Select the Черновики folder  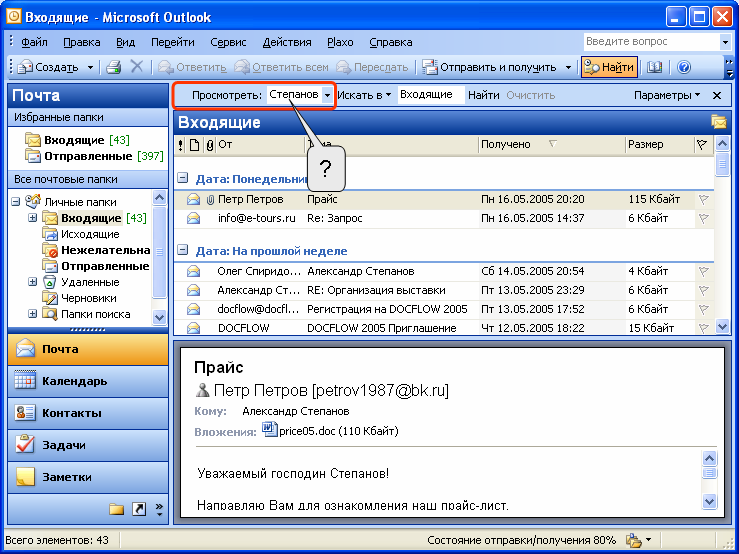coord(81,298)
